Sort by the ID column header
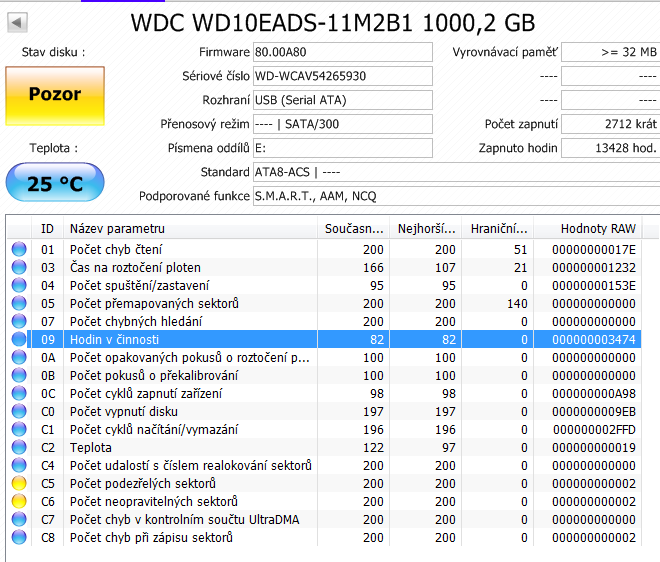660x562 pixels. click(47, 229)
